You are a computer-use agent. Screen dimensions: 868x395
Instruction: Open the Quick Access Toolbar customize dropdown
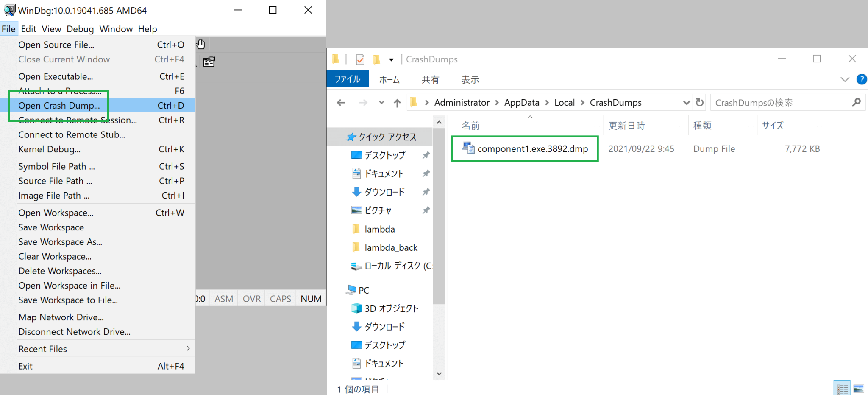pos(392,59)
